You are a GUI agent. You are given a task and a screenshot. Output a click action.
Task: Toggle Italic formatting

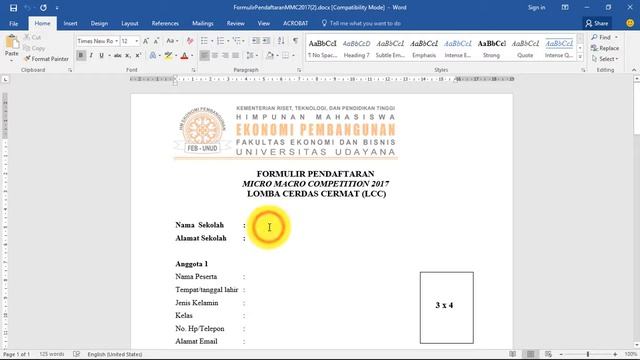point(91,55)
